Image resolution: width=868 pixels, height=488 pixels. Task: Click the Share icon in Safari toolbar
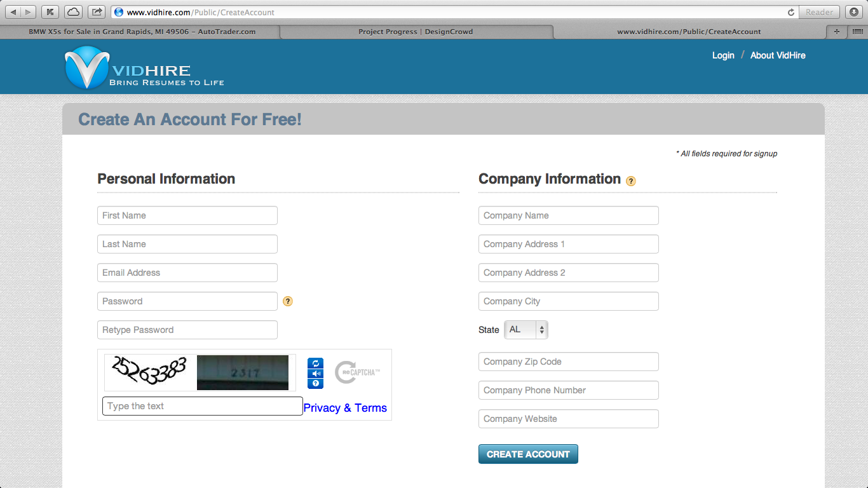point(97,12)
